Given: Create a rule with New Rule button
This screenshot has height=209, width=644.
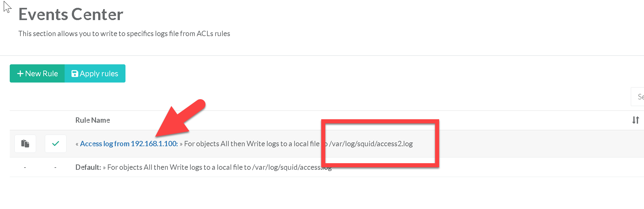Looking at the screenshot, I should [x=37, y=74].
